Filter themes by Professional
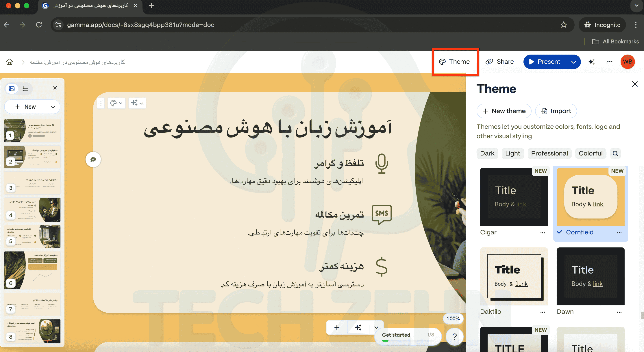 click(x=549, y=153)
